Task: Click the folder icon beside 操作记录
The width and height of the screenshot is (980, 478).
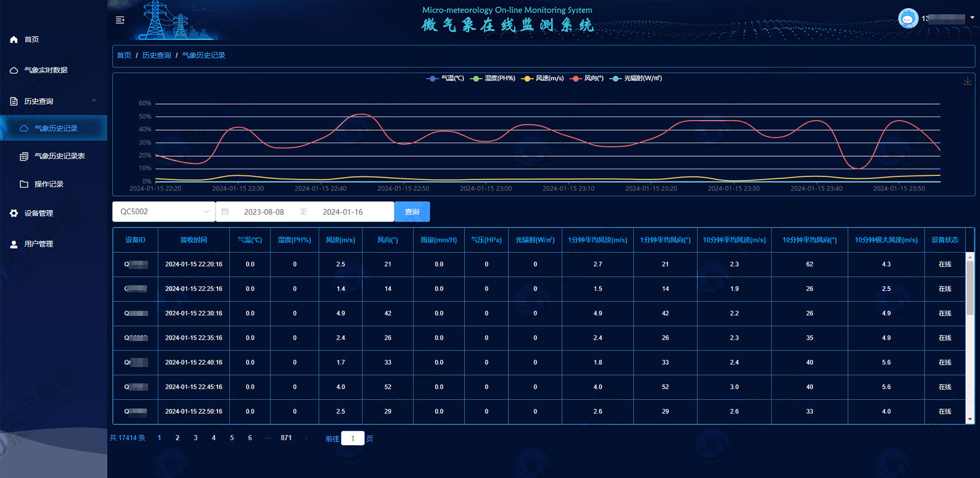Action: [x=24, y=184]
